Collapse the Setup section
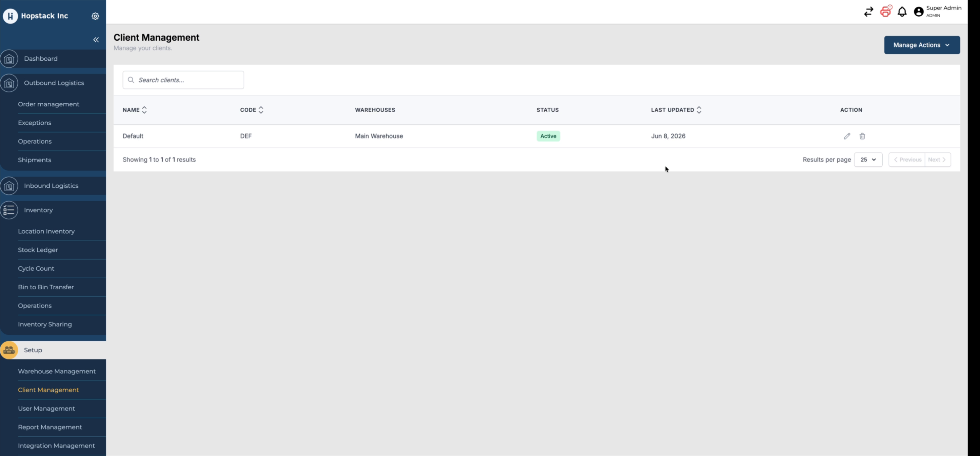This screenshot has width=980, height=456. coord(33,350)
